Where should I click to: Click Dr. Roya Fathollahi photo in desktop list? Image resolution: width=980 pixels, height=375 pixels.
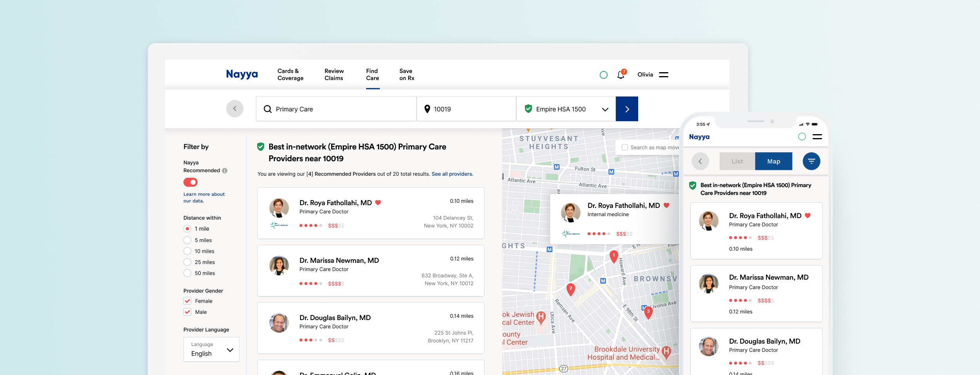279,208
